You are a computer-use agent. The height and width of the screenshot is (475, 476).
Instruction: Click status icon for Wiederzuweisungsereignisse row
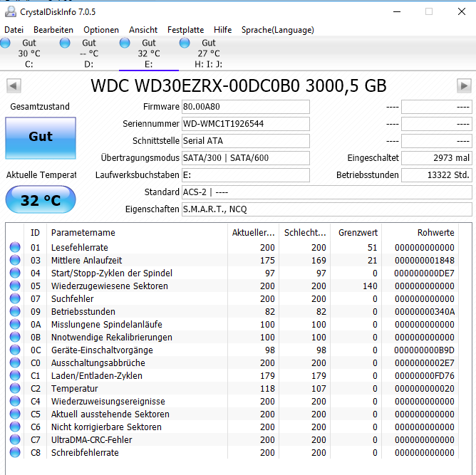(x=15, y=401)
